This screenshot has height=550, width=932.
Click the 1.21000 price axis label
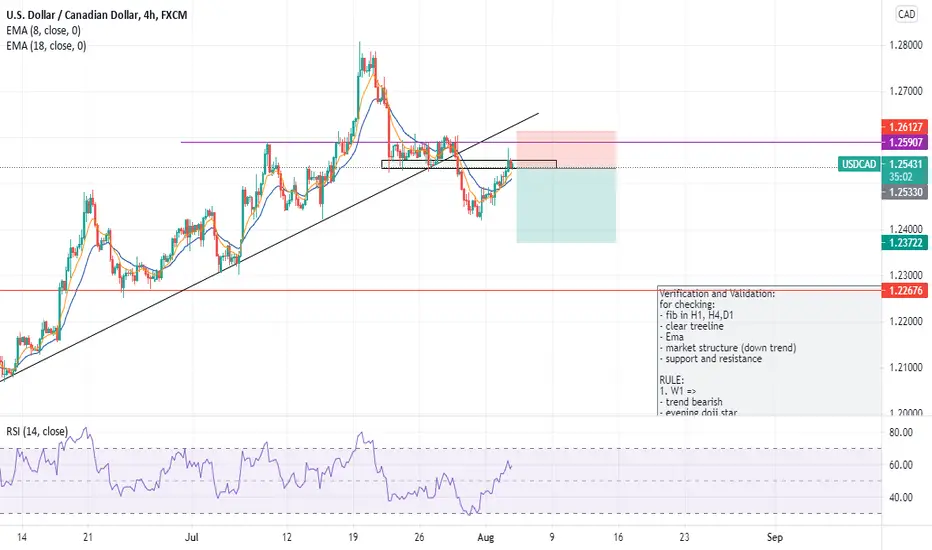click(x=906, y=367)
